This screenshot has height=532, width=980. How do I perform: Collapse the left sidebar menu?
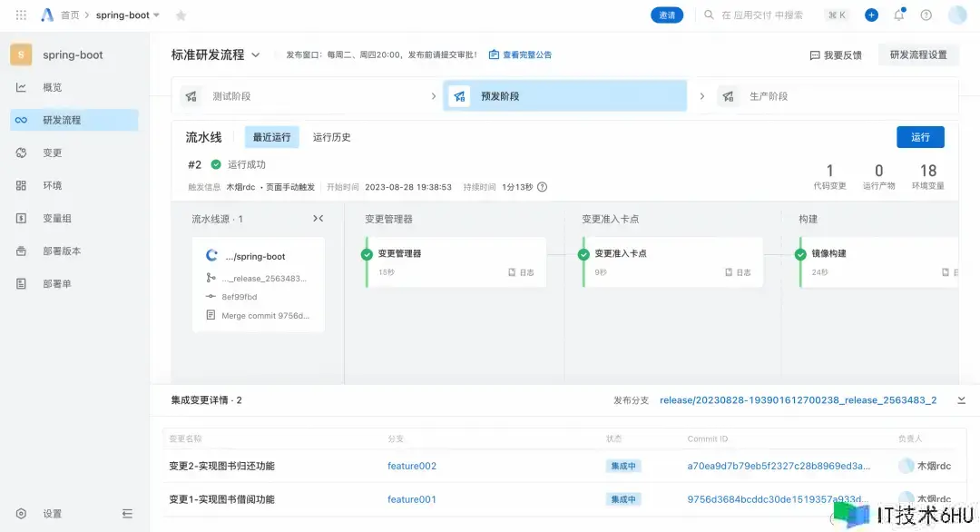click(x=127, y=514)
